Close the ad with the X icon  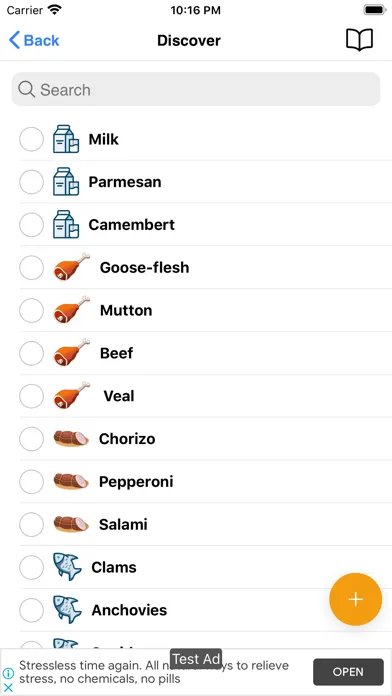pos(8,688)
